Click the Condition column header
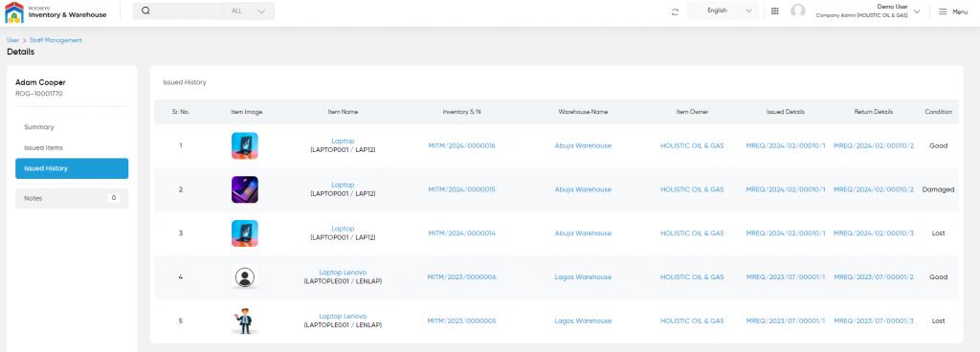Viewport: 980px width, 352px height. click(938, 112)
